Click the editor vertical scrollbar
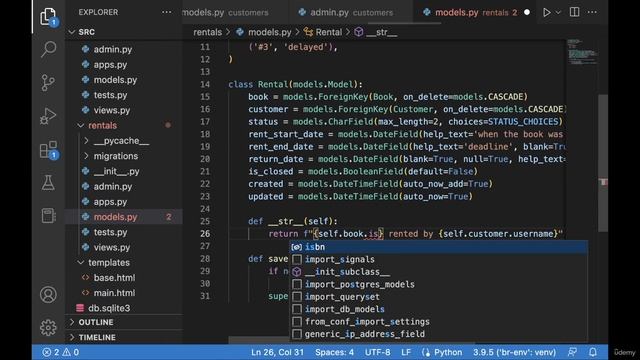Viewport: 640px width, 360px height. click(603, 163)
